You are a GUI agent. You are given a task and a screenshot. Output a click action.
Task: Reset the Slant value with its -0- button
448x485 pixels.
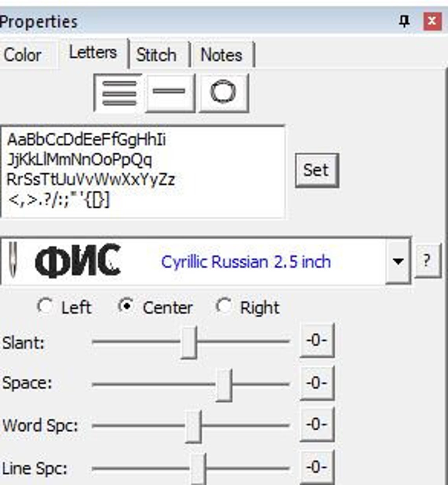316,341
